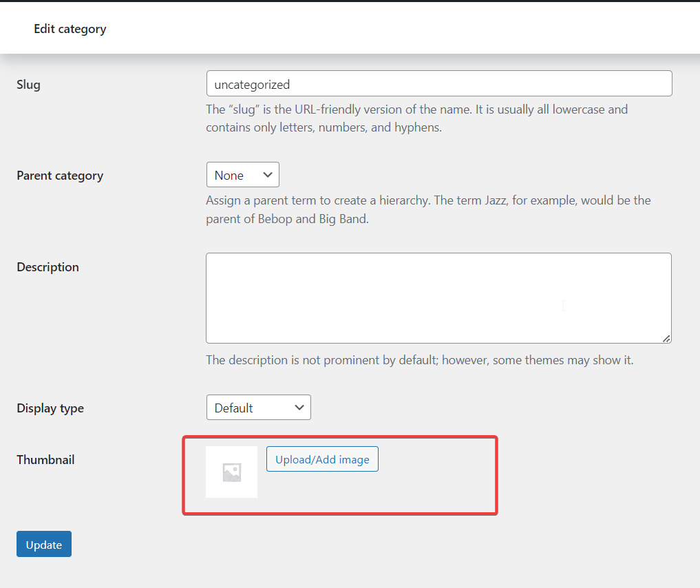Select the word uncategorized in Slug field

tap(252, 85)
